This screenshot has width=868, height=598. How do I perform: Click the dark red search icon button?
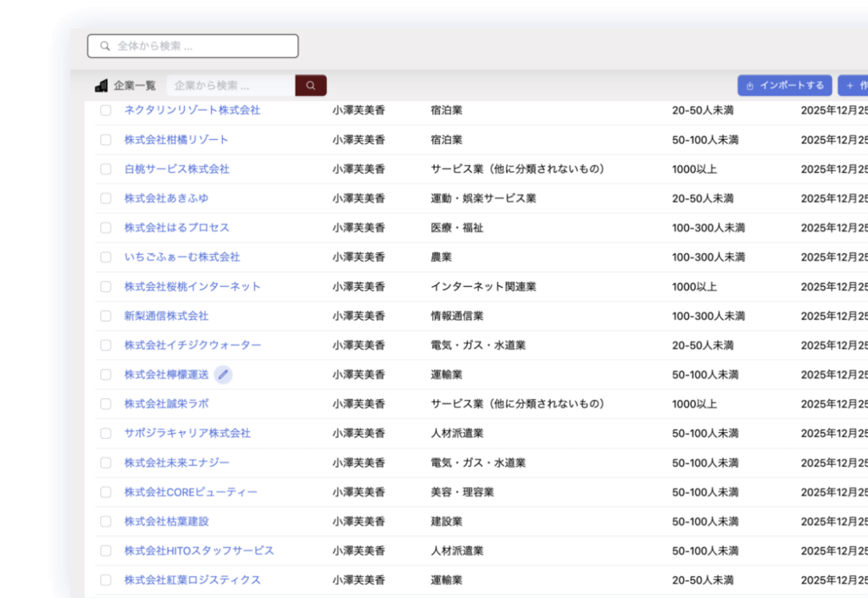point(310,86)
